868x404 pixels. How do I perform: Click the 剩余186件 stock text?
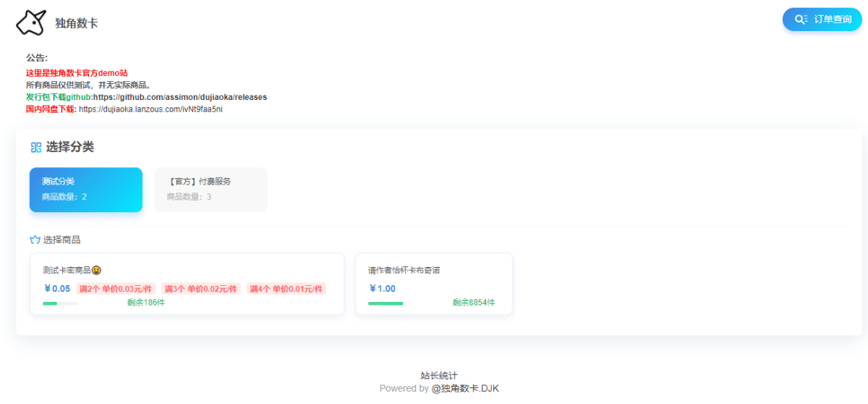pyautogui.click(x=146, y=303)
